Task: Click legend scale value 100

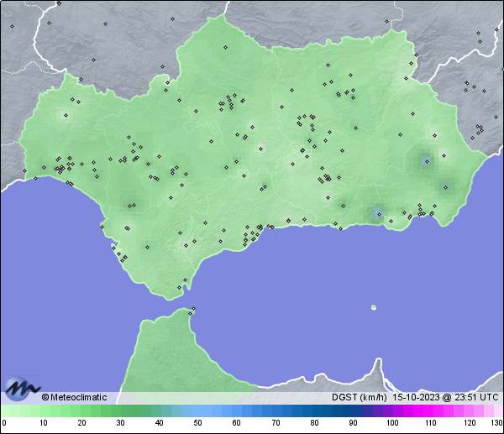Action: click(392, 422)
